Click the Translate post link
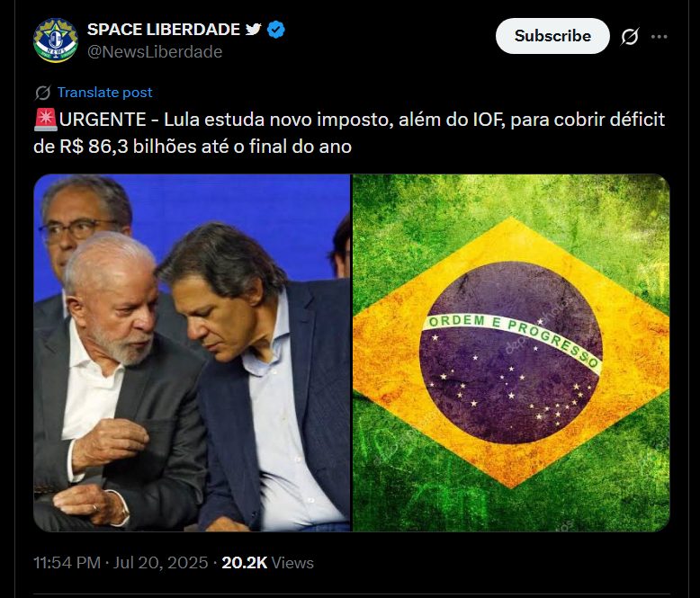 click(x=105, y=93)
